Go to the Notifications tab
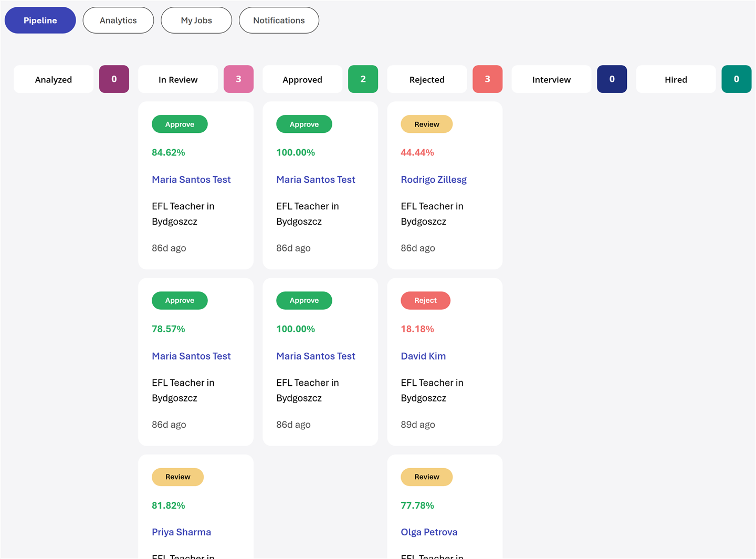 coord(279,20)
